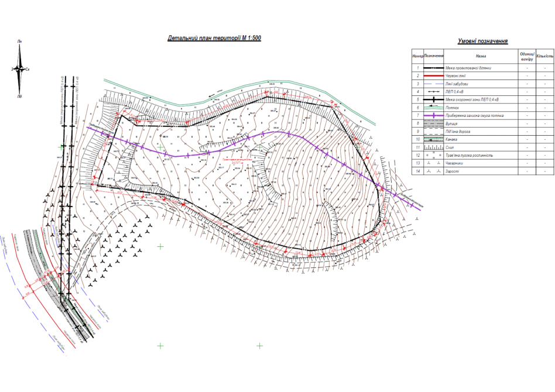Select the Трав'яна лугова рослинність legend label
The image size is (555, 392).
point(470,156)
